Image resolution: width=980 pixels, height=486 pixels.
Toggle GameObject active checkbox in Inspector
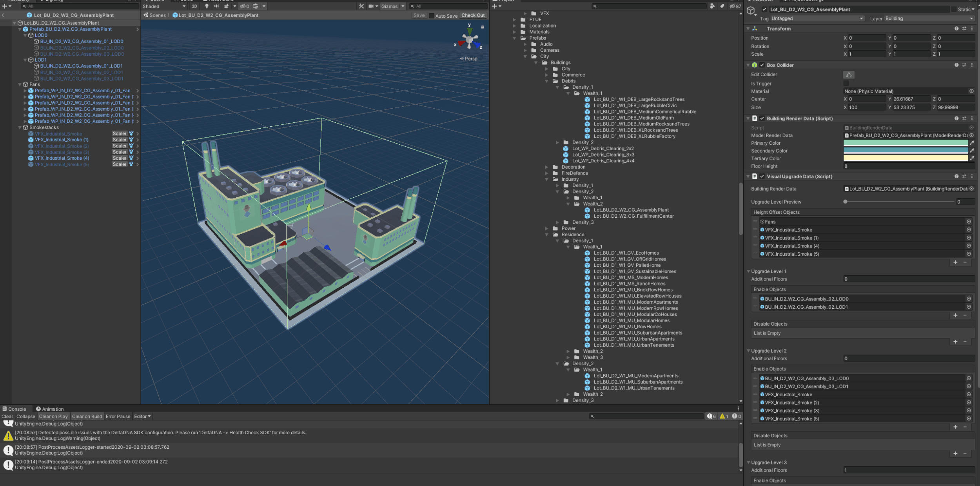click(x=764, y=9)
